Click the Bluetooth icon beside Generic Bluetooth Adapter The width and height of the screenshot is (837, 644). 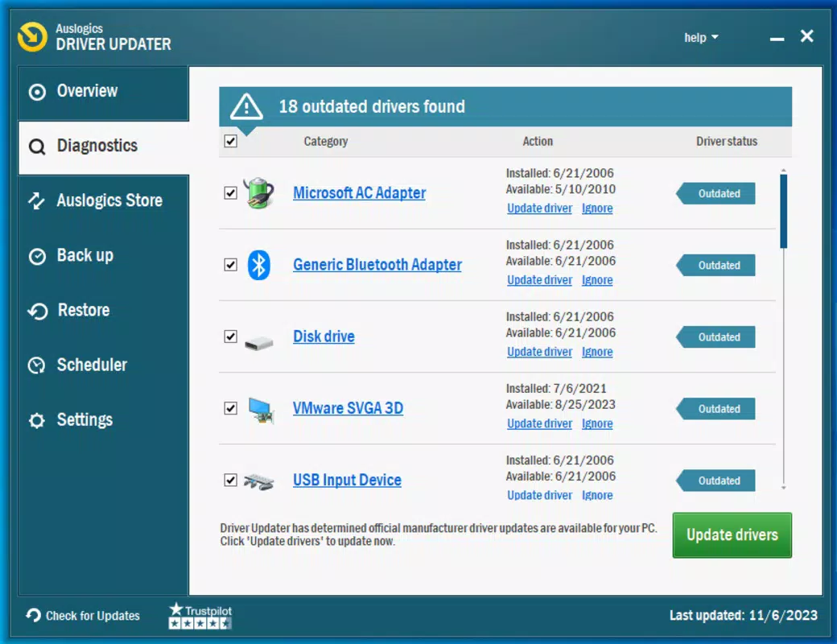[x=259, y=265]
